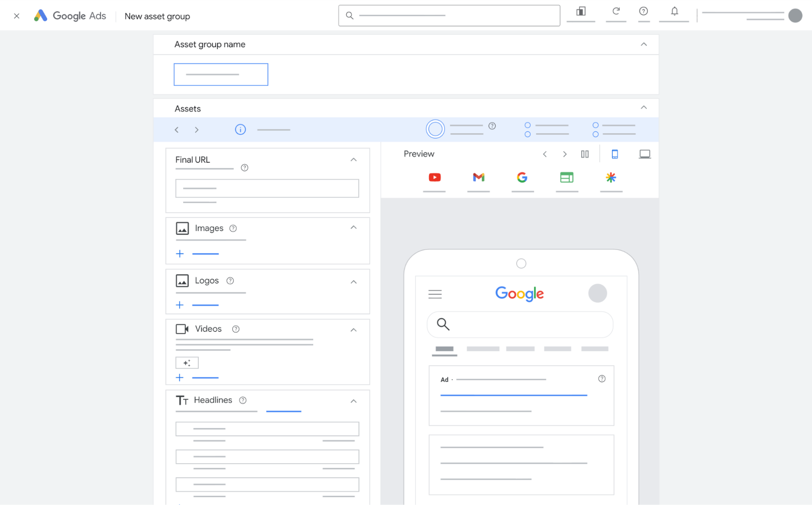Go to previous item in Assets bar
This screenshot has width=812, height=505.
(177, 130)
